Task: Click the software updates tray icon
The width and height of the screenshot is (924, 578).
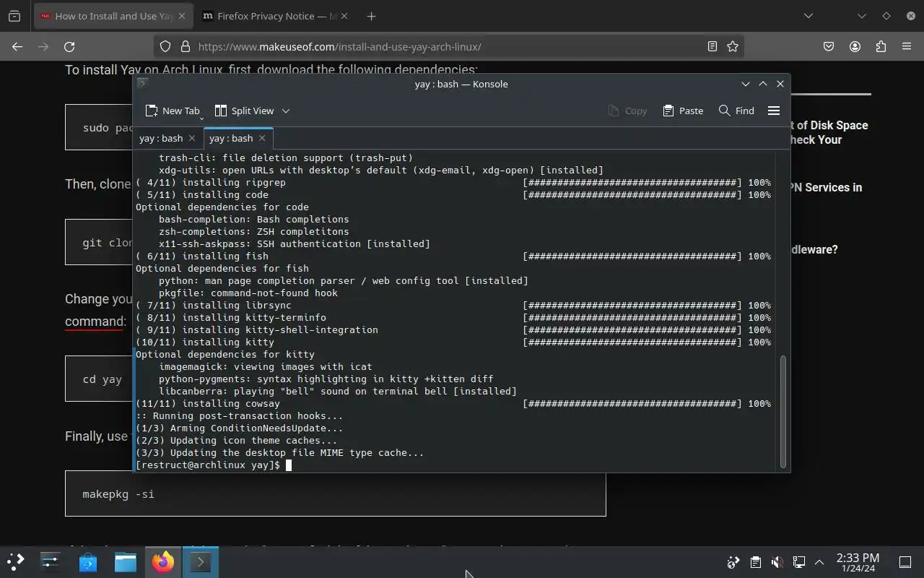Action: [x=733, y=562]
